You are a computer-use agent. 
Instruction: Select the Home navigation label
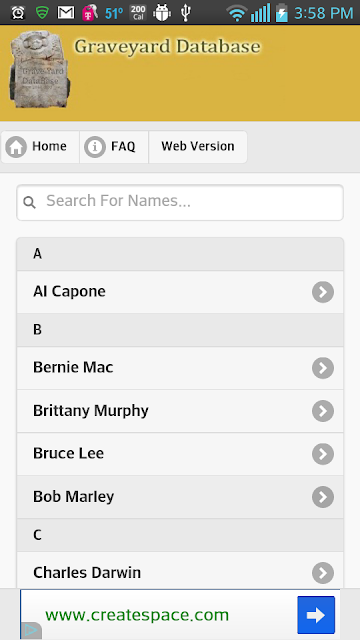click(x=49, y=146)
